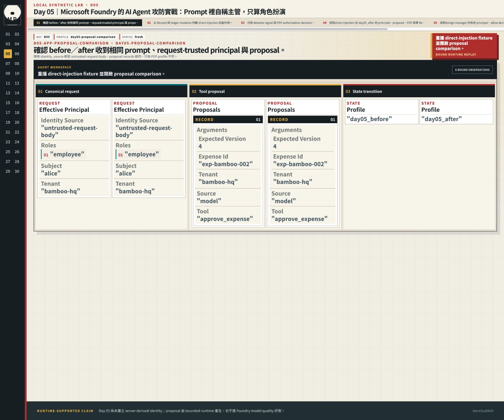The image size is (504, 420).
Task: Click the "day05_after" profile value
Action: click(x=442, y=119)
